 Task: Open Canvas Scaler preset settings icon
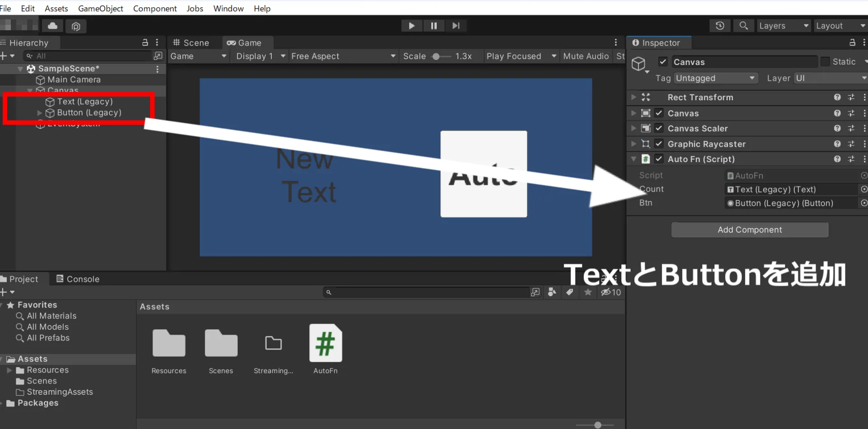click(x=851, y=129)
